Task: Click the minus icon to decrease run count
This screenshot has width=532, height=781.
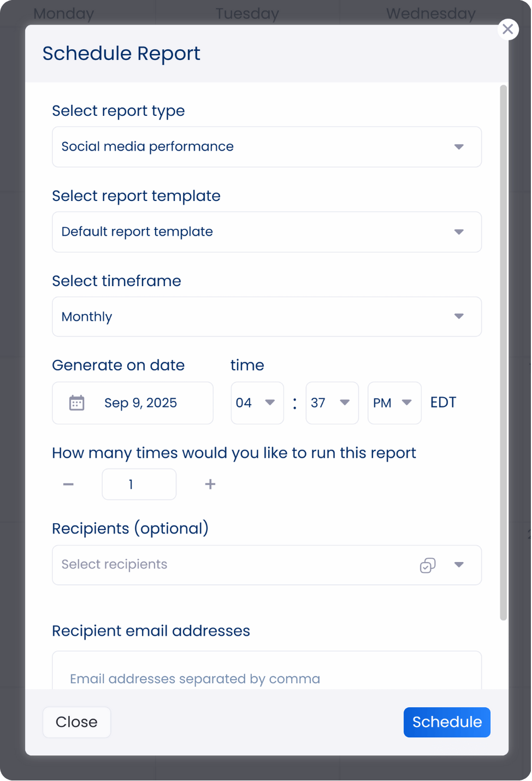Action: pyautogui.click(x=68, y=484)
